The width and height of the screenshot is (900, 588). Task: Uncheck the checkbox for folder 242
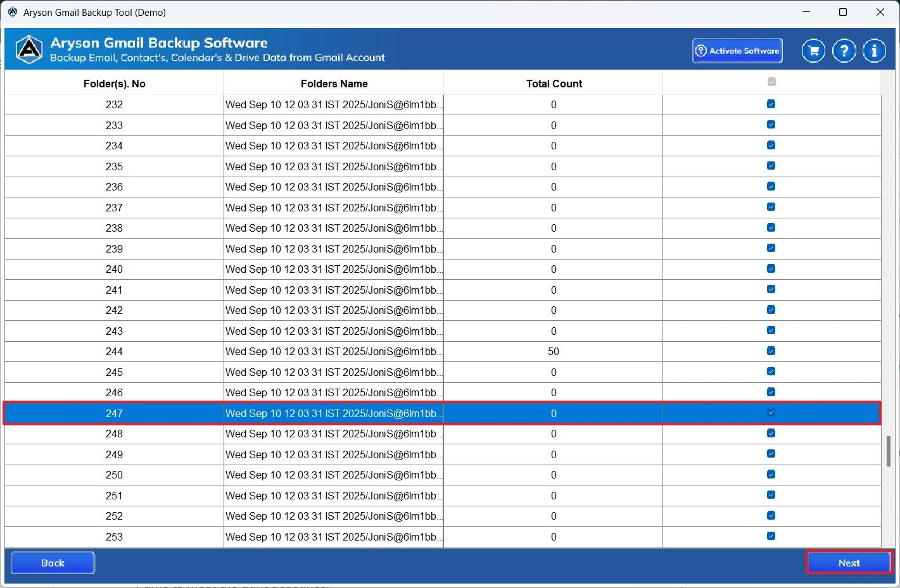click(x=771, y=310)
